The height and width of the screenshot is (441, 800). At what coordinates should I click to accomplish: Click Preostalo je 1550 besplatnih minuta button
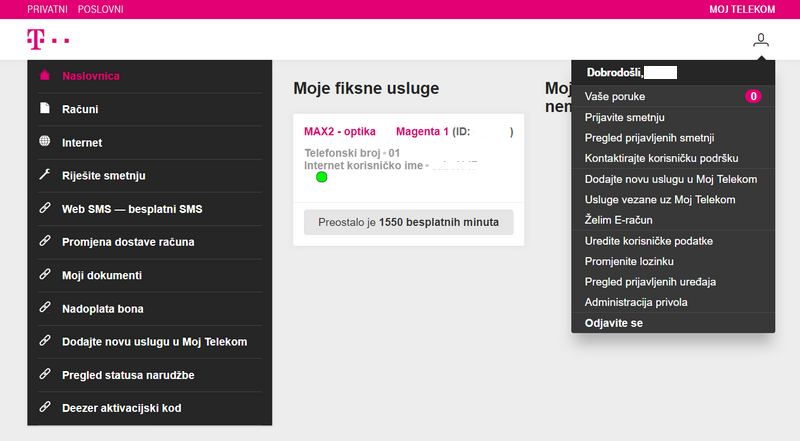[x=409, y=222]
